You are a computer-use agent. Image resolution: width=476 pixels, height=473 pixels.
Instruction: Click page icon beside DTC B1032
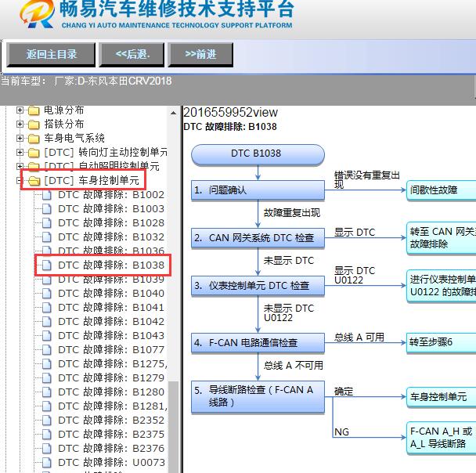click(46, 236)
